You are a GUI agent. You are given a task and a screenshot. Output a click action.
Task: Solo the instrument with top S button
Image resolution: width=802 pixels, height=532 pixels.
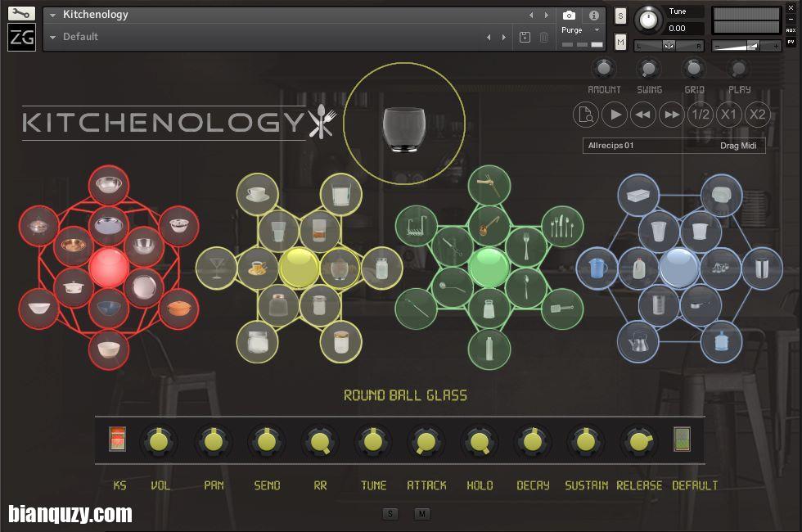pyautogui.click(x=620, y=16)
